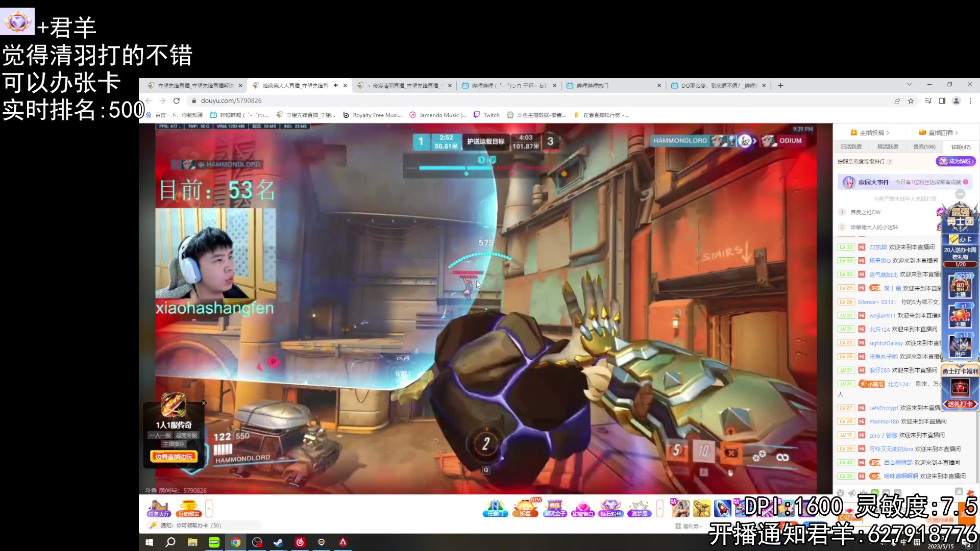Collapse the 最强勇士团 widget with minus button

coord(960,194)
